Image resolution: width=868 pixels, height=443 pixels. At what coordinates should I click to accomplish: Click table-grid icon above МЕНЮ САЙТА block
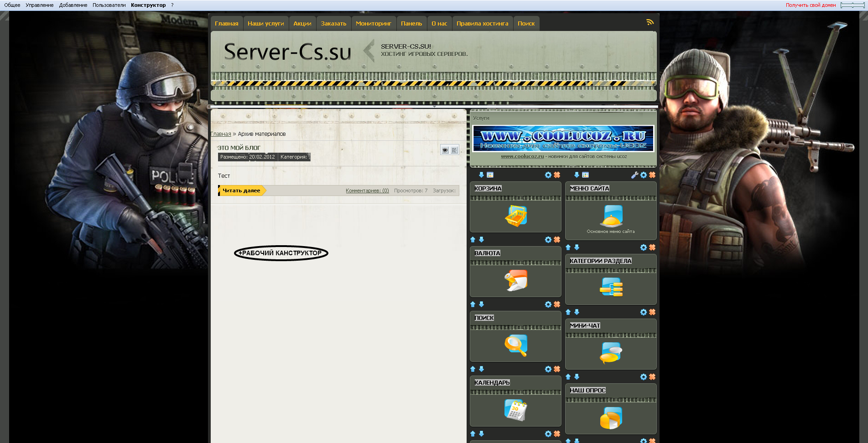(x=585, y=175)
